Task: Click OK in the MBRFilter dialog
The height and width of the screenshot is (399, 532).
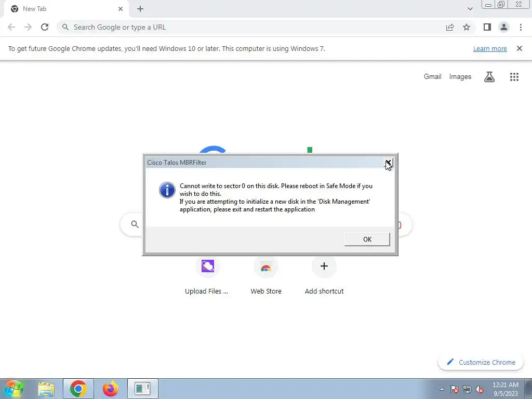Action: 367,239
